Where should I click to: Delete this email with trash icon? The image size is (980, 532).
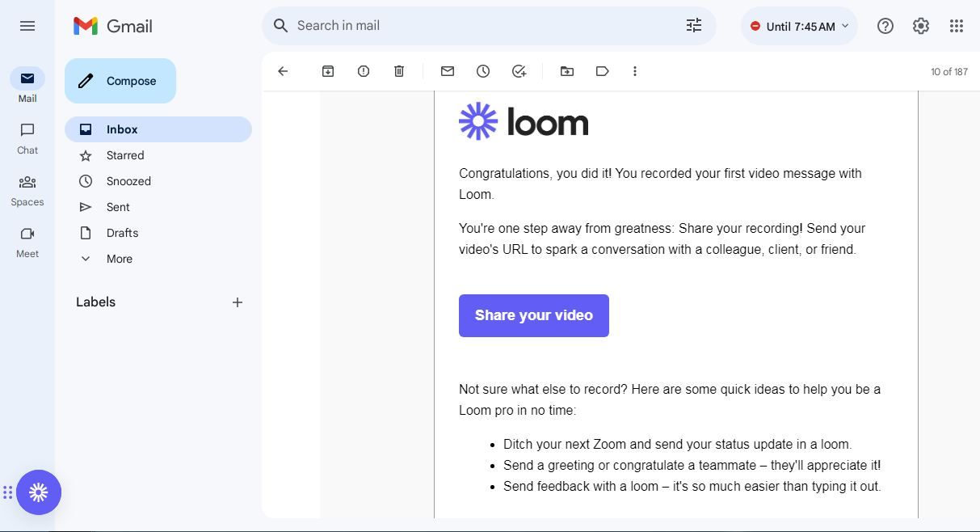tap(399, 71)
